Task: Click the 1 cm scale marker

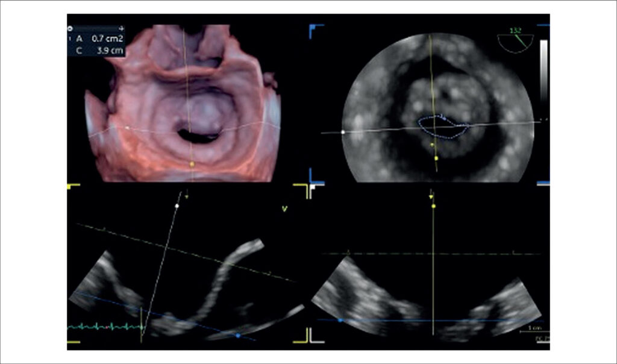Action: (535, 330)
